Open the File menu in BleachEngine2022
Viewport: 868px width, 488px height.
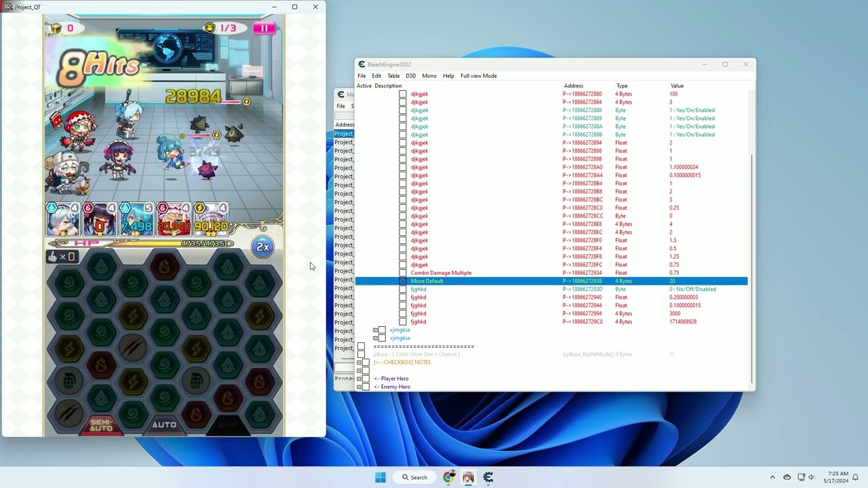361,76
